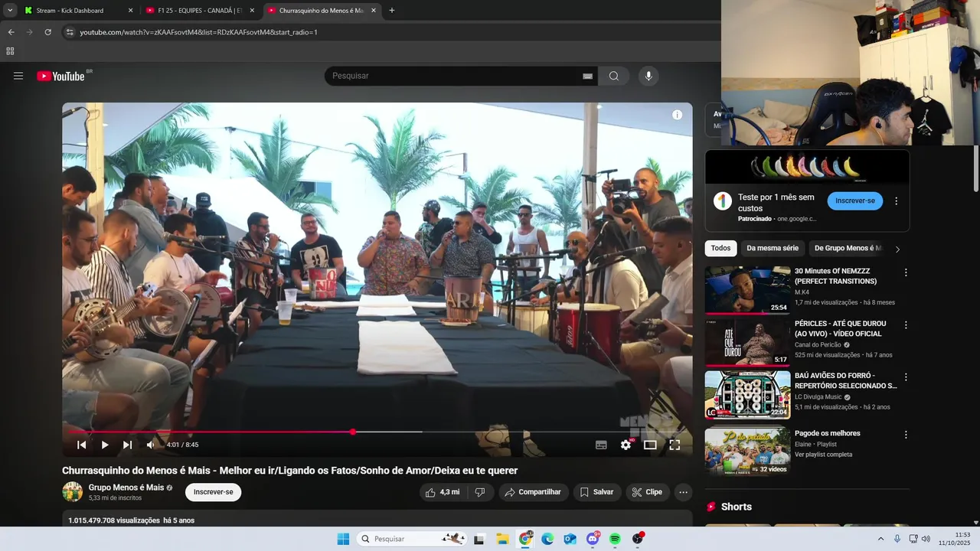The height and width of the screenshot is (551, 980).
Task: Switch to theater mode
Action: (x=650, y=445)
